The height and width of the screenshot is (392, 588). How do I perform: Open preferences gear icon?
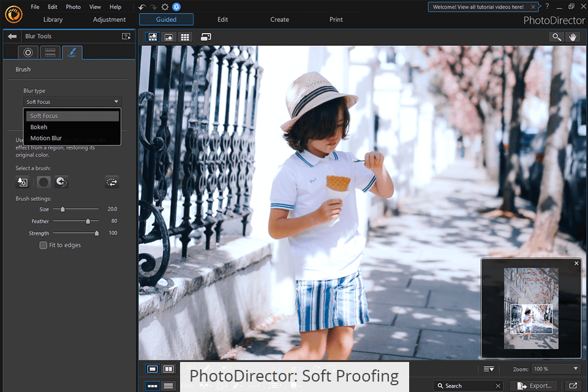(x=165, y=7)
